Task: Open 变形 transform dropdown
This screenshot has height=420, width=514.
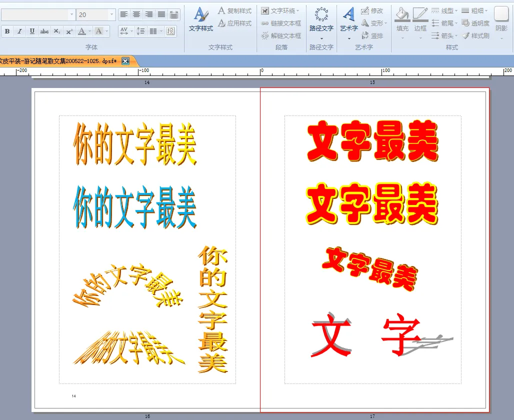Action: click(x=374, y=23)
